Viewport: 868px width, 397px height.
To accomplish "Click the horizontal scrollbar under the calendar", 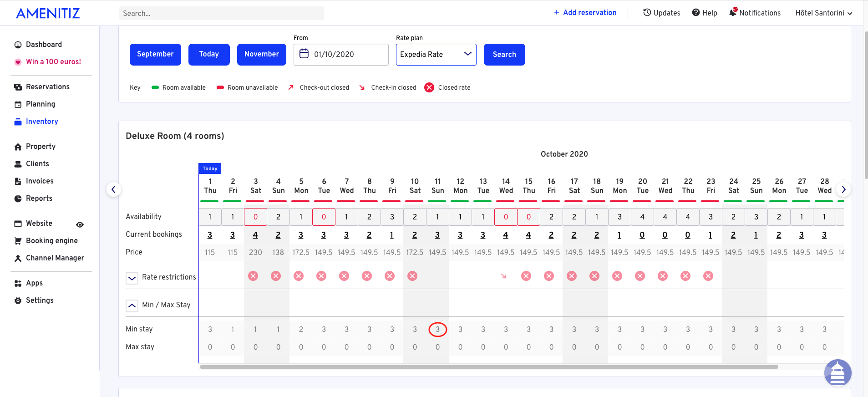I will pyautogui.click(x=489, y=366).
